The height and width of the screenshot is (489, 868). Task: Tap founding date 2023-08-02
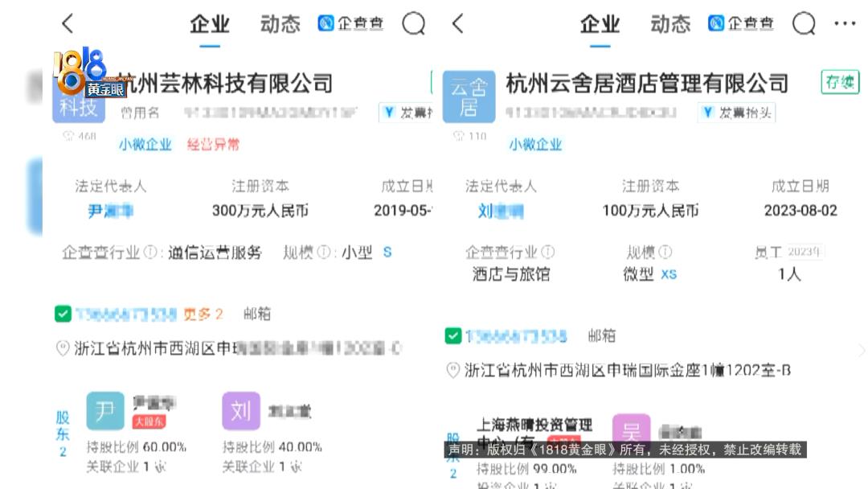(x=800, y=211)
